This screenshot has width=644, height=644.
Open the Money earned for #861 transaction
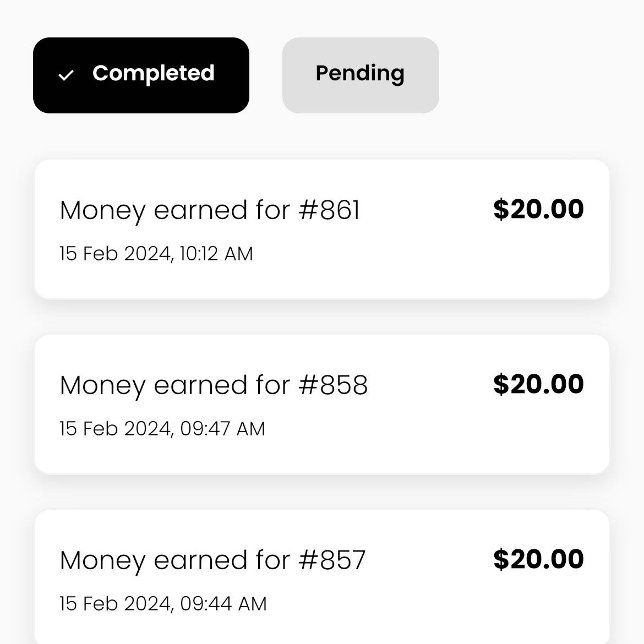pos(321,230)
